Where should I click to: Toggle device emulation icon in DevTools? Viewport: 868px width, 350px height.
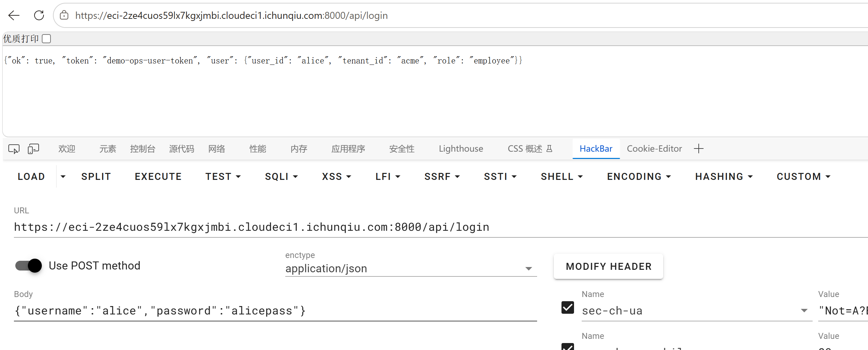coord(33,149)
